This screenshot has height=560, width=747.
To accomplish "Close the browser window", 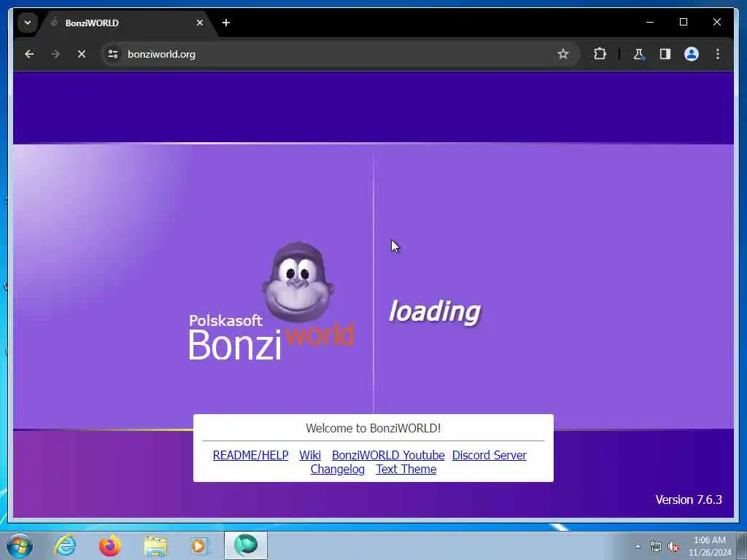I will point(716,22).
